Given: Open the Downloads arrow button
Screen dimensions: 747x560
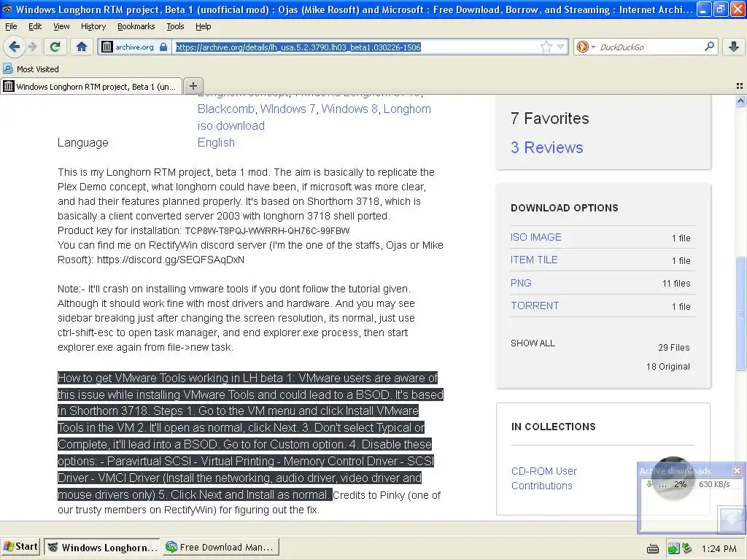Looking at the screenshot, I should coord(734,47).
